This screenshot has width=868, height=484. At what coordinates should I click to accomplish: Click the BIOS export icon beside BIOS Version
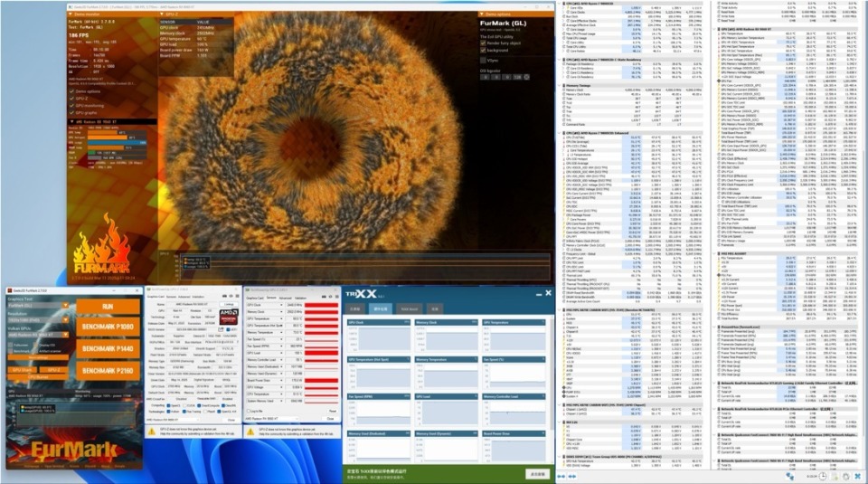(x=221, y=329)
